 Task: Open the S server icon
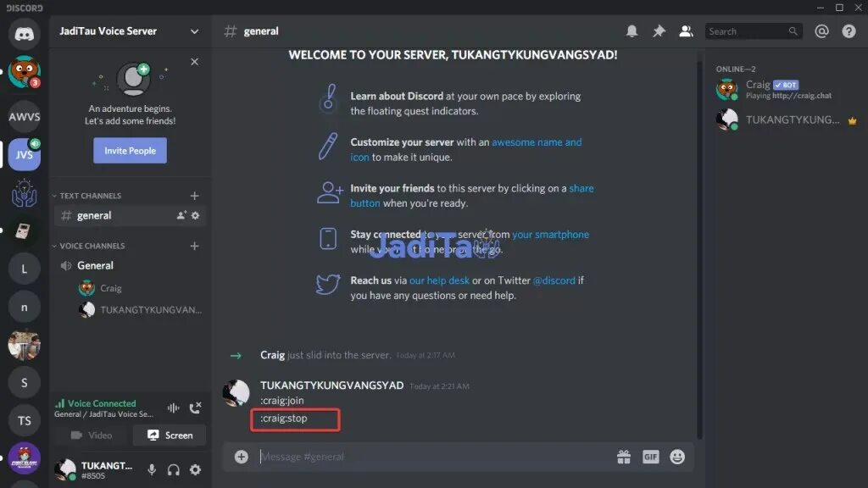click(24, 382)
